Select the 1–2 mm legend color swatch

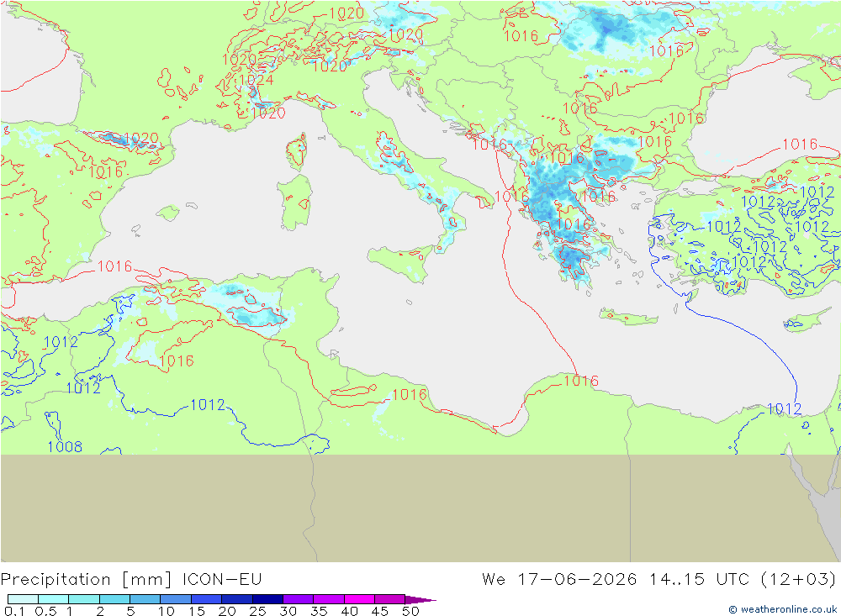84,599
